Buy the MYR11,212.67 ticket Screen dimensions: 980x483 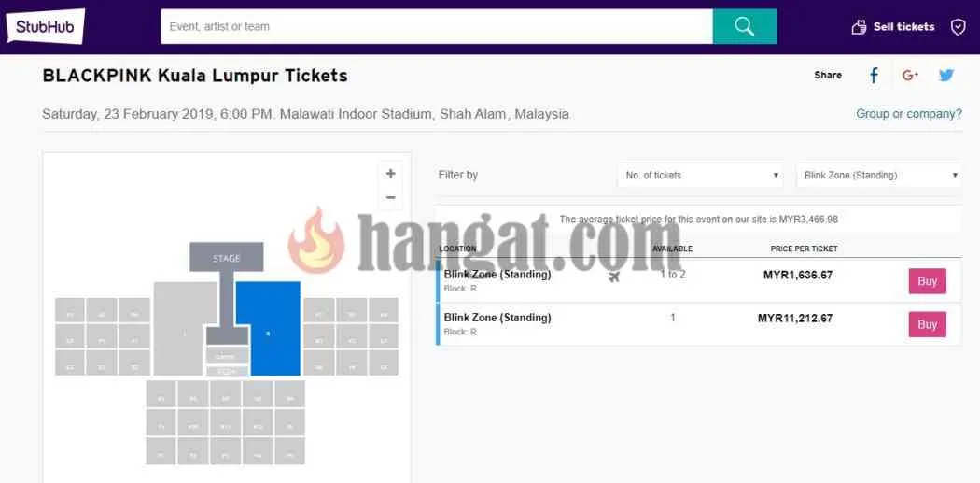pyautogui.click(x=928, y=325)
